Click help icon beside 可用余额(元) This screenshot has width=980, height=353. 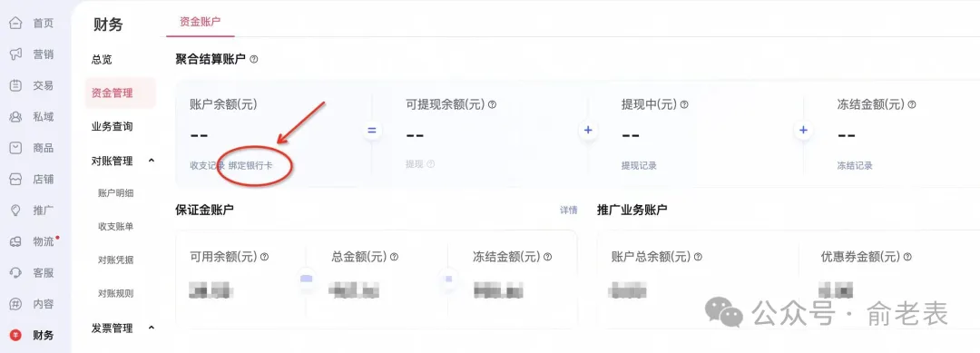(264, 257)
